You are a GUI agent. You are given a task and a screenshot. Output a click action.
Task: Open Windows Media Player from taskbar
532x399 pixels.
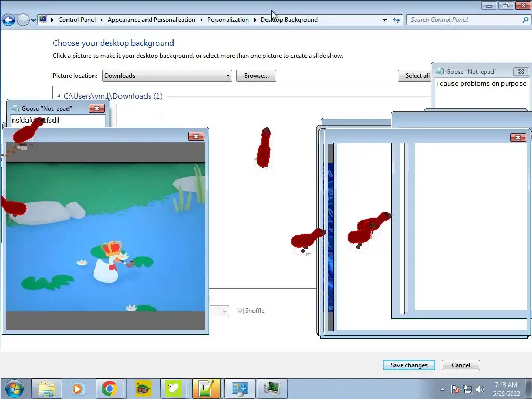[x=78, y=389]
